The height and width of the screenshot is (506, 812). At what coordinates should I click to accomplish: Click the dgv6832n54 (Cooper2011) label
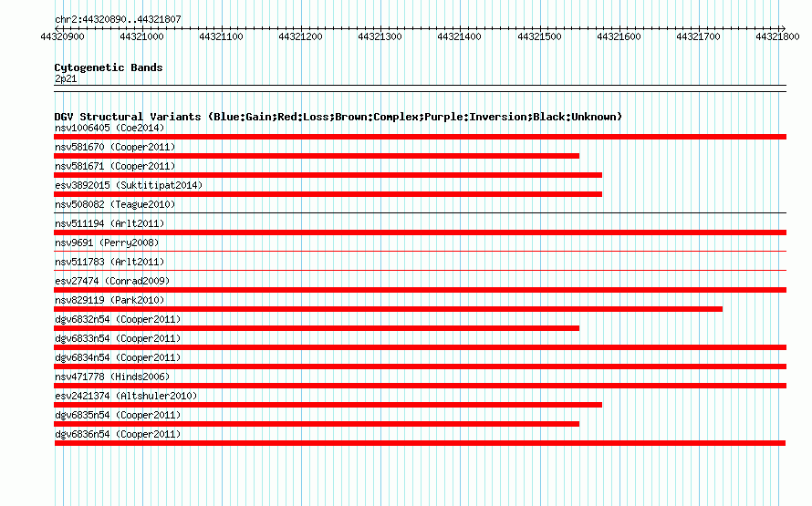pos(118,319)
